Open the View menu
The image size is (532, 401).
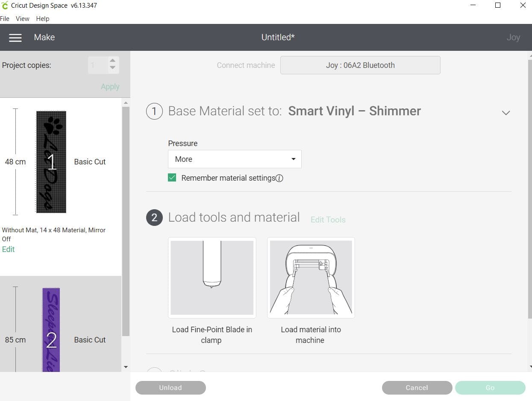point(23,19)
